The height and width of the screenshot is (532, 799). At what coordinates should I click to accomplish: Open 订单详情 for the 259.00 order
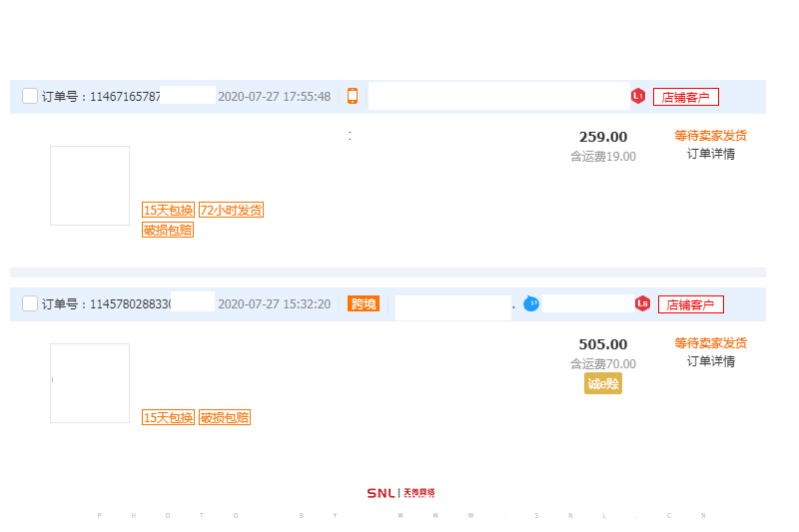click(x=710, y=154)
